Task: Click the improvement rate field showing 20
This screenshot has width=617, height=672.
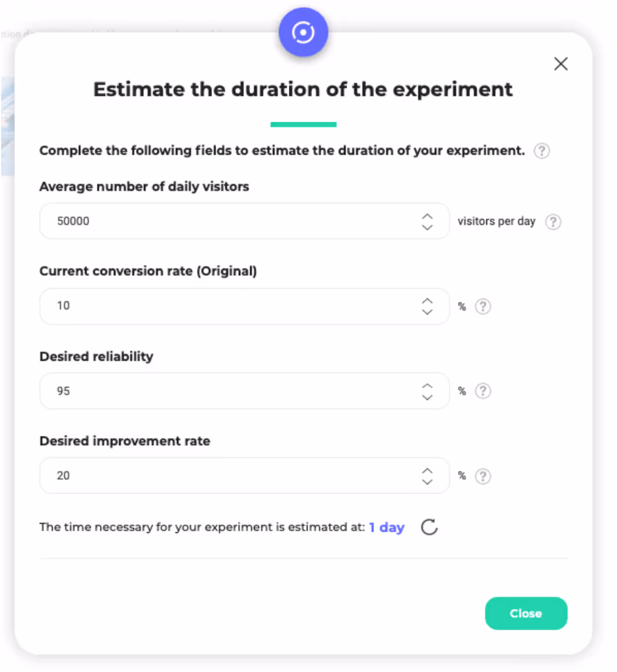Action: tap(231, 475)
